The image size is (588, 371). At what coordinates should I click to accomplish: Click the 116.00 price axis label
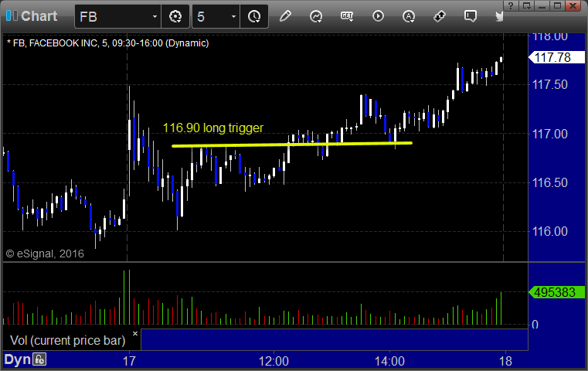550,231
